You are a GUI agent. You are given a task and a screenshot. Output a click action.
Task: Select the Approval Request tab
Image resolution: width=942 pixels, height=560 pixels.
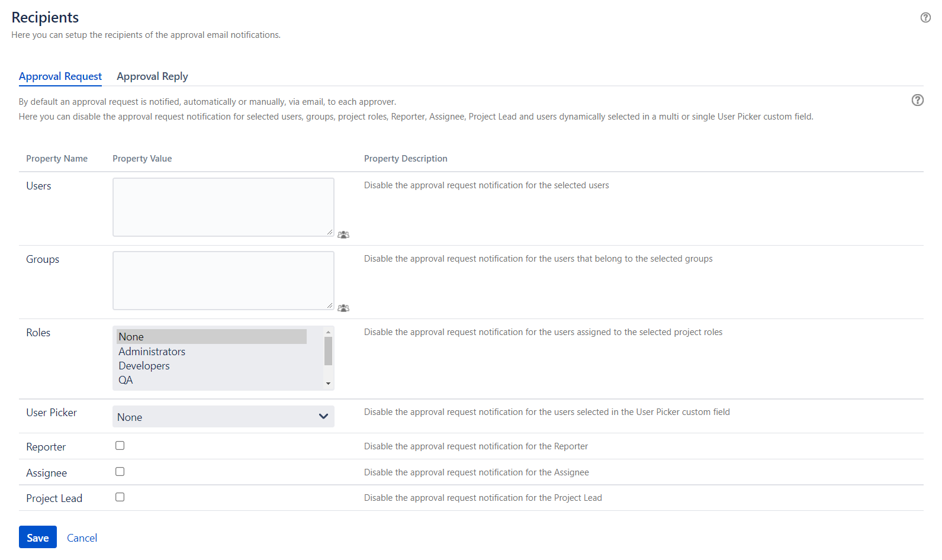60,76
